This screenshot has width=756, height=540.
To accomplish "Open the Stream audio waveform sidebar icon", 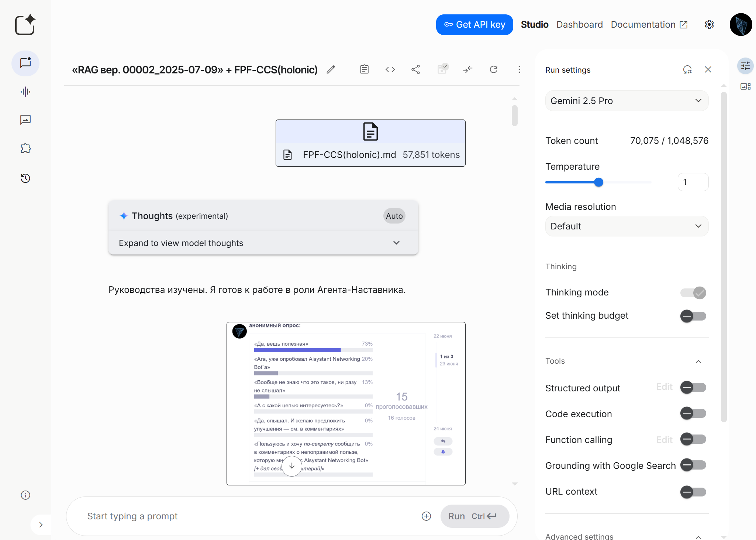I will tap(25, 91).
